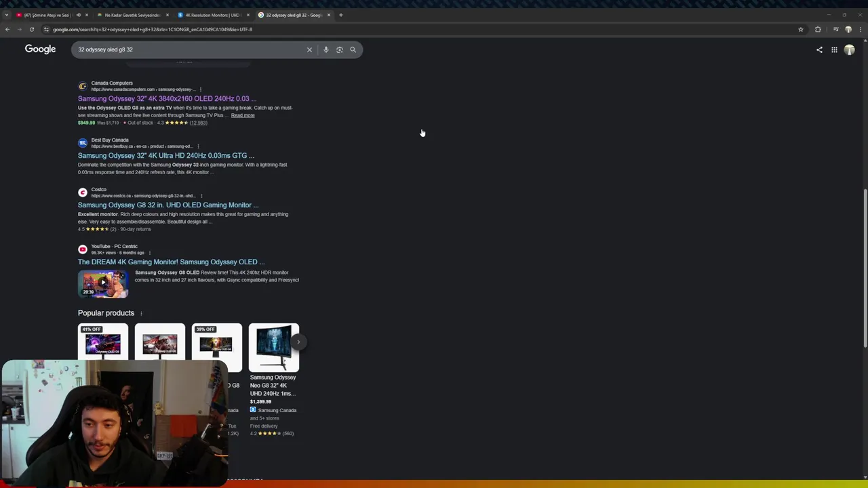Image resolution: width=868 pixels, height=488 pixels.
Task: Click the $1,399.99 product price
Action: (x=260, y=402)
